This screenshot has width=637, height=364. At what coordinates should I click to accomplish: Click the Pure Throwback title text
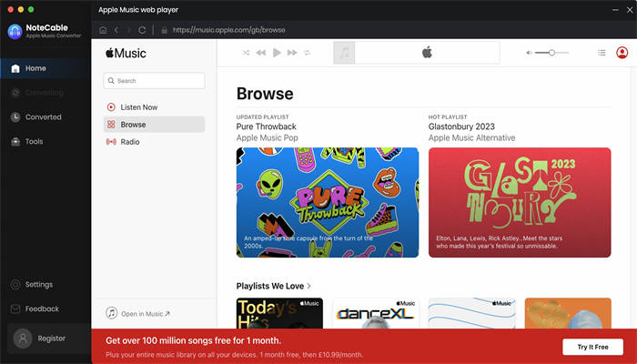coord(266,126)
